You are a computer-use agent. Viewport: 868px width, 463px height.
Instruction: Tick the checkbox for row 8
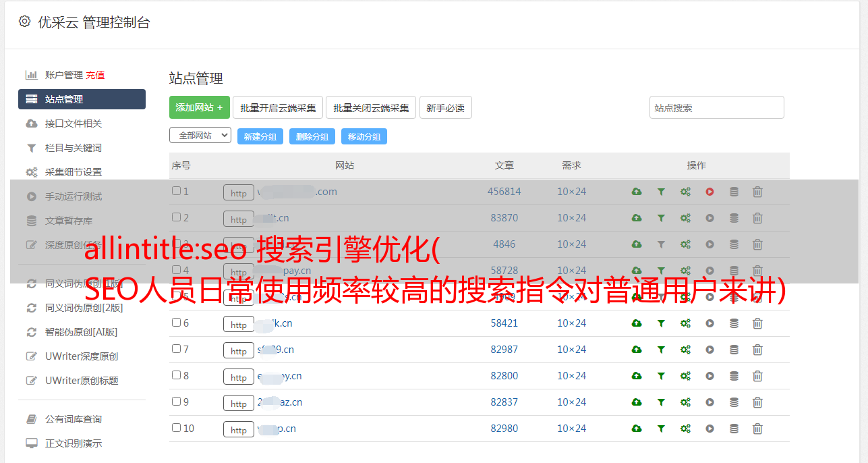(176, 375)
